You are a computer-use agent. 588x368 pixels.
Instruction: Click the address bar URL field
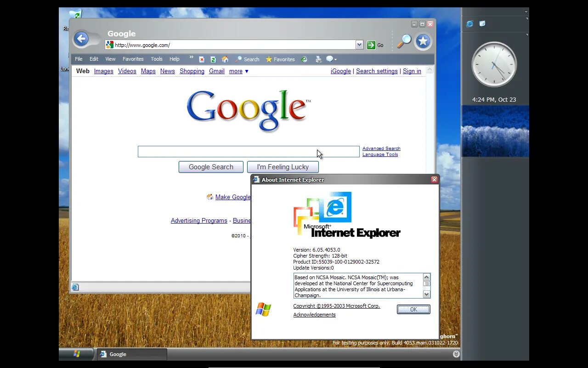point(234,45)
